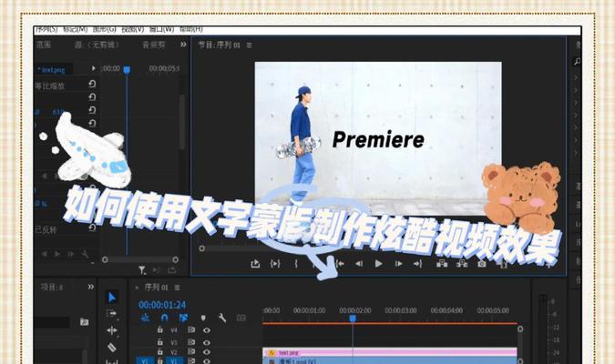Switch to 源:(无剪辑) tab

(x=97, y=45)
